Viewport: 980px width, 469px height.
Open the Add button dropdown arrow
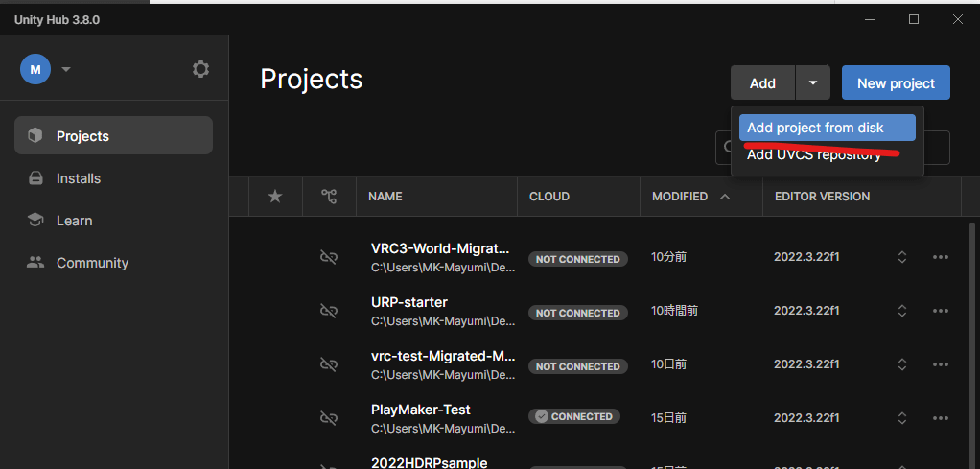coord(812,83)
